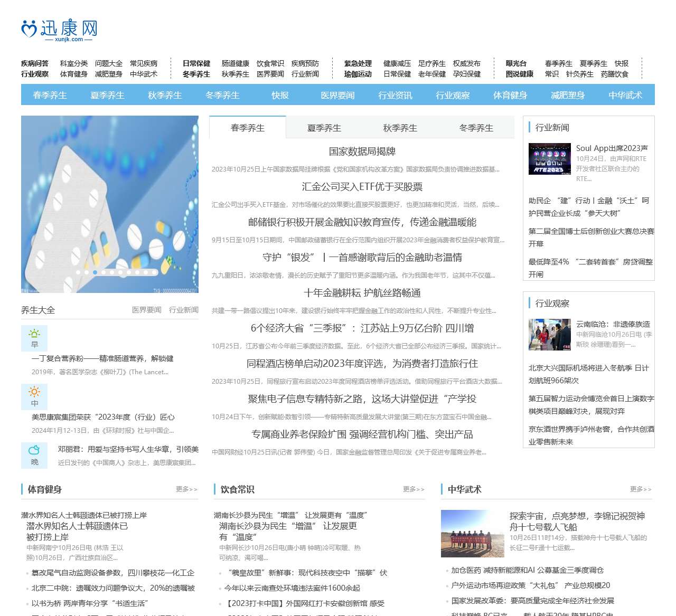This screenshot has height=616, width=676.
Task: Open 行业观察 in the blue navigation bar
Action: click(x=453, y=95)
